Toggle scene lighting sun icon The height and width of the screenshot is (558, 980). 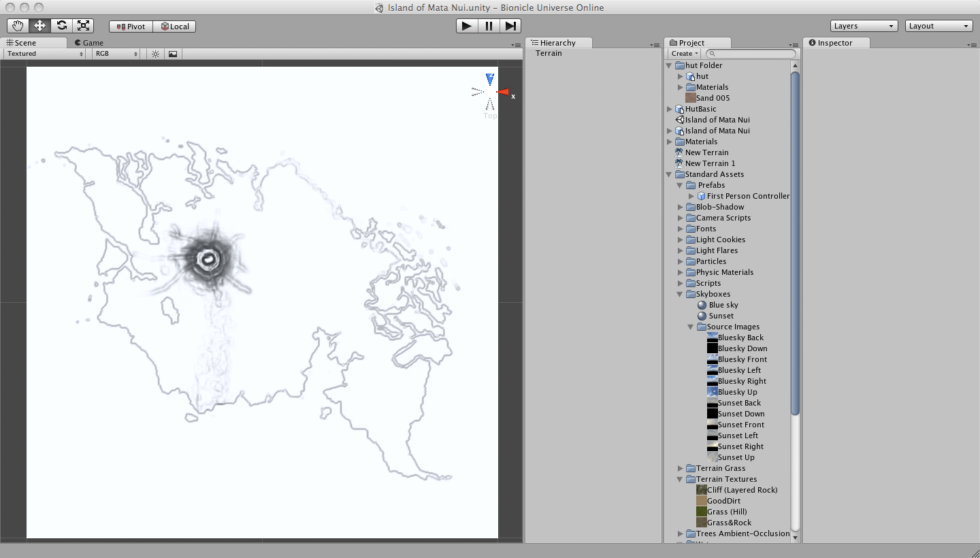coord(155,54)
